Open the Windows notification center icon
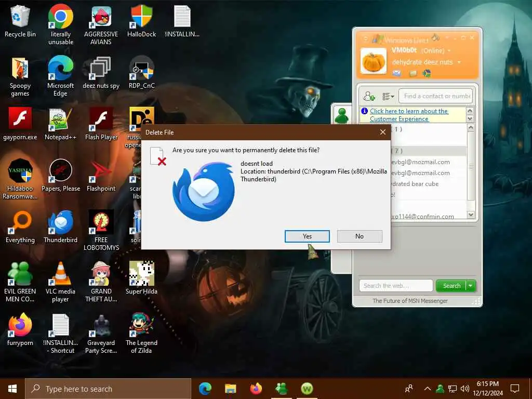The width and height of the screenshot is (532, 399). click(515, 389)
